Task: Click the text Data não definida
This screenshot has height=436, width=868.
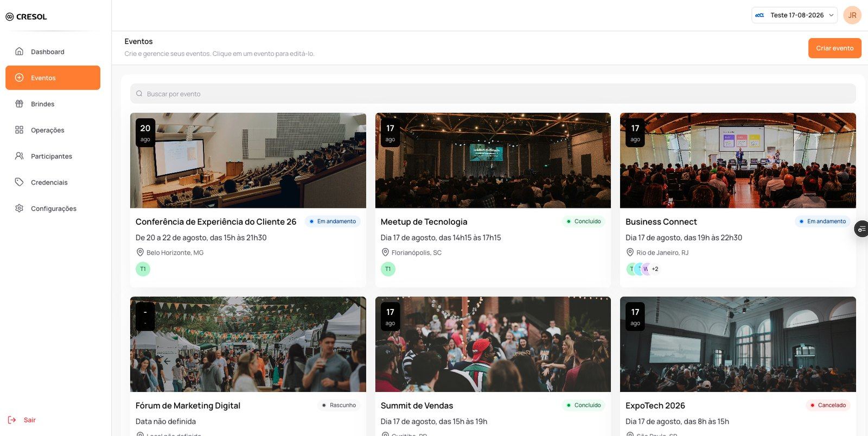Action: [165, 421]
